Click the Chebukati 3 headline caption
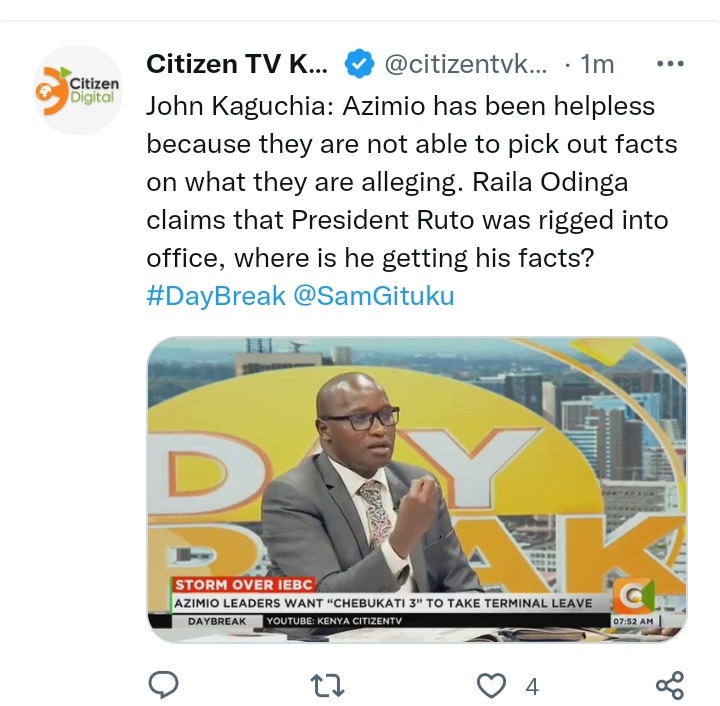The image size is (720, 706). (x=382, y=603)
